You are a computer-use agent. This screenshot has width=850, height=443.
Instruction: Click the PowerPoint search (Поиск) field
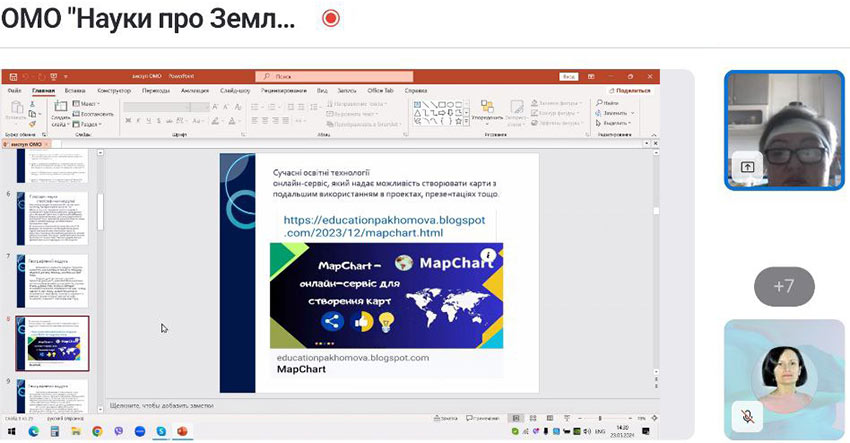(334, 76)
